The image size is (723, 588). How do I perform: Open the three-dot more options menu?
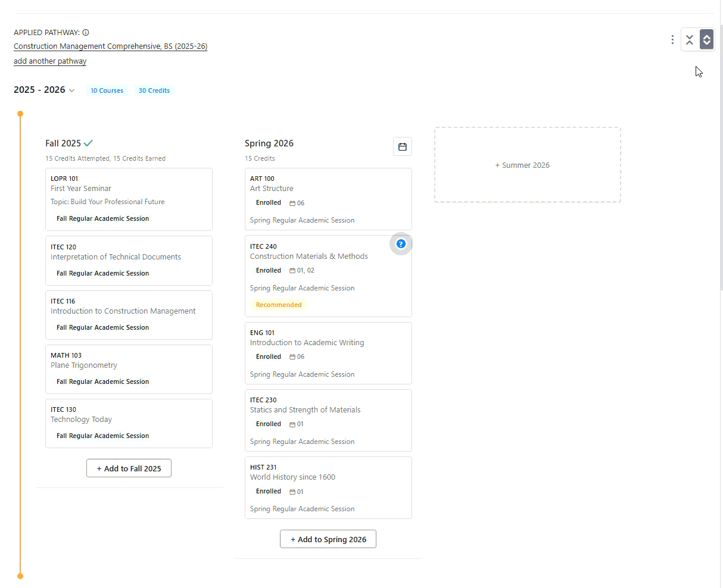coord(672,39)
